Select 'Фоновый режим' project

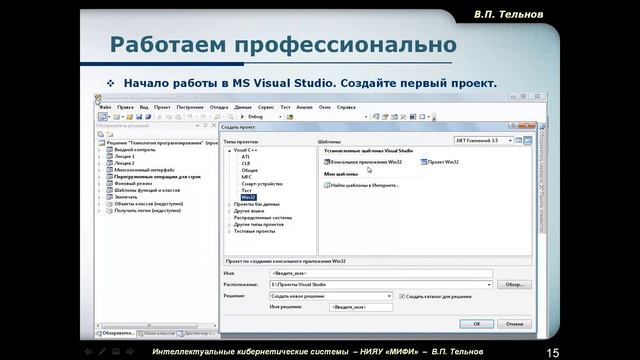[x=133, y=184]
